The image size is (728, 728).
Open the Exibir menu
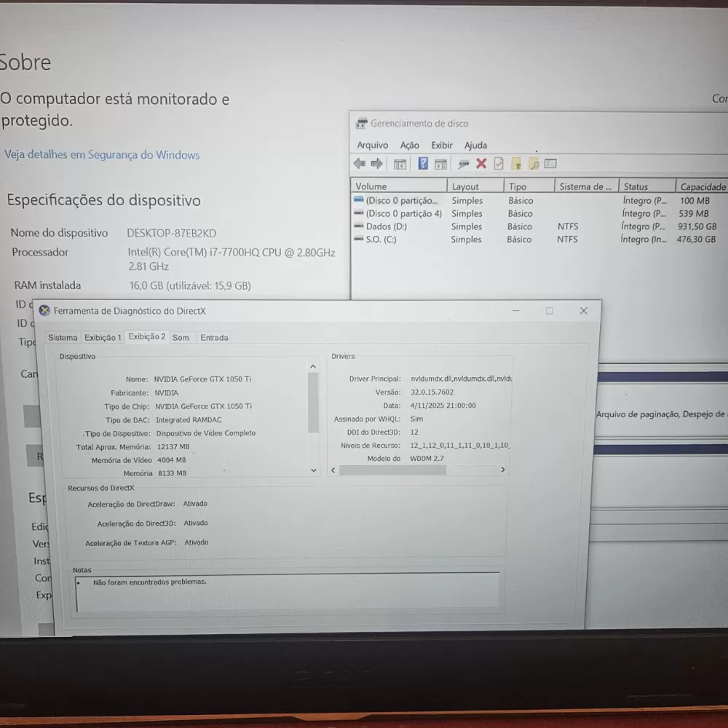(442, 146)
